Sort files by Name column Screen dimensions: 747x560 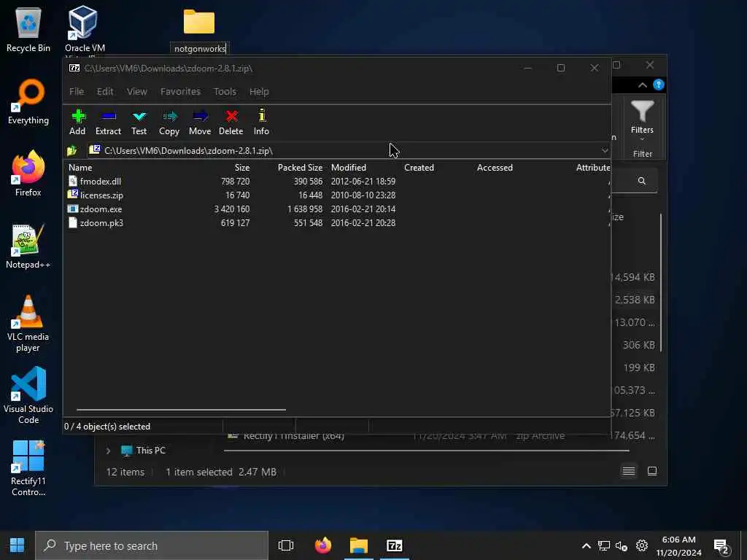tap(80, 168)
